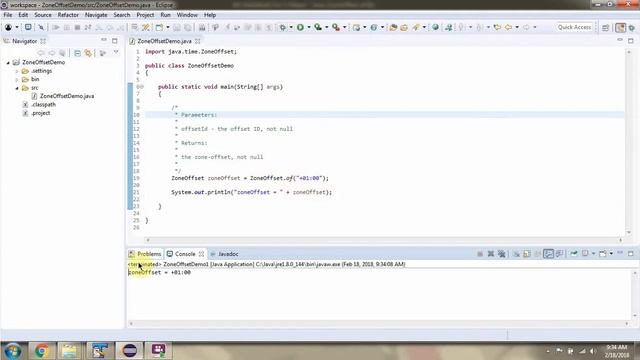The width and height of the screenshot is (640, 360).
Task: Click the Open Task icon
Action: [x=404, y=27]
